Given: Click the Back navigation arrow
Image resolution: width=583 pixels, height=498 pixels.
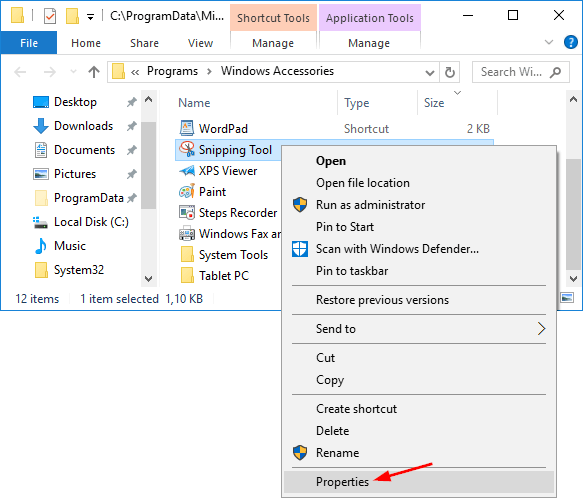Looking at the screenshot, I should [x=20, y=72].
